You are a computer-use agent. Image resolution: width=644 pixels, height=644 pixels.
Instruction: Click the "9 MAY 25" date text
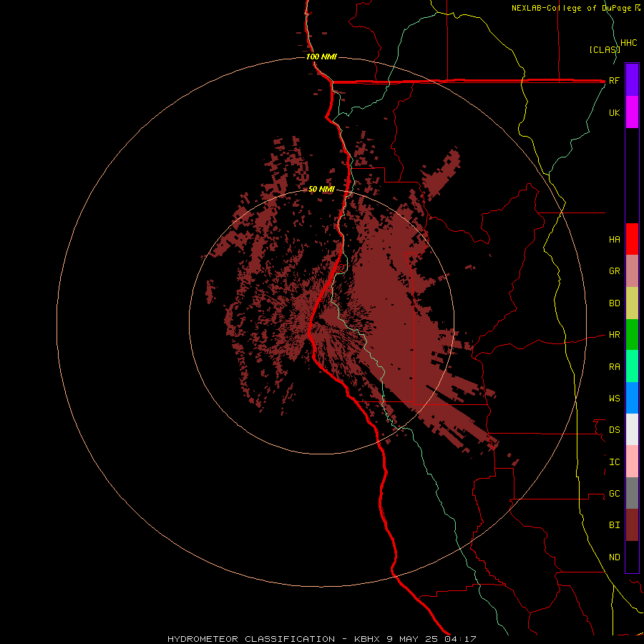pyautogui.click(x=412, y=639)
